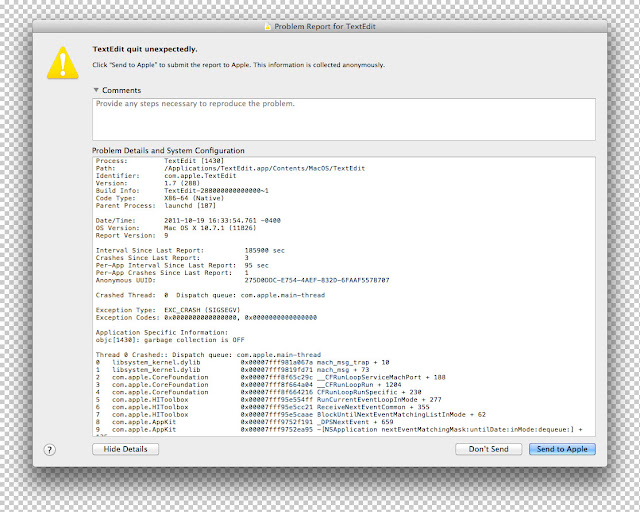Open help with the question mark button
The width and height of the screenshot is (640, 512).
click(49, 450)
